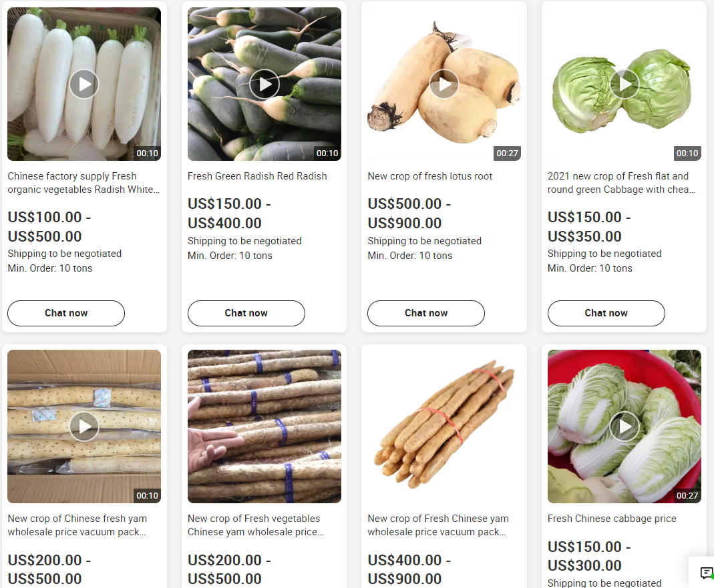Viewport: 714px width, 588px height.
Task: Open 'Chinese factory supply Fresh organic vegetables' title
Action: point(83,182)
